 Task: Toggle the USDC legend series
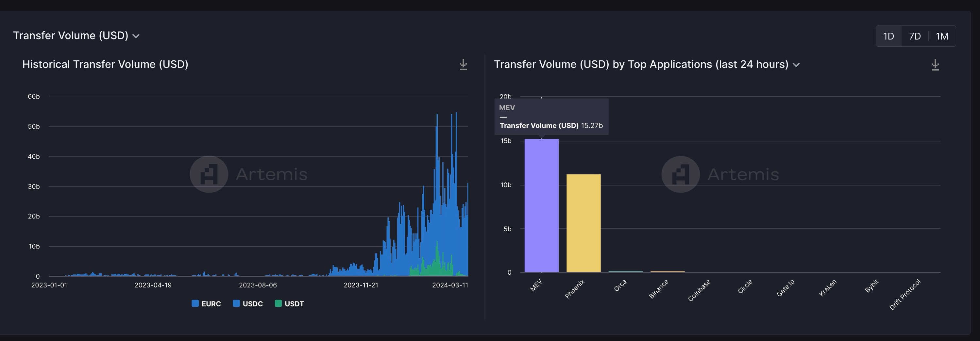(248, 304)
